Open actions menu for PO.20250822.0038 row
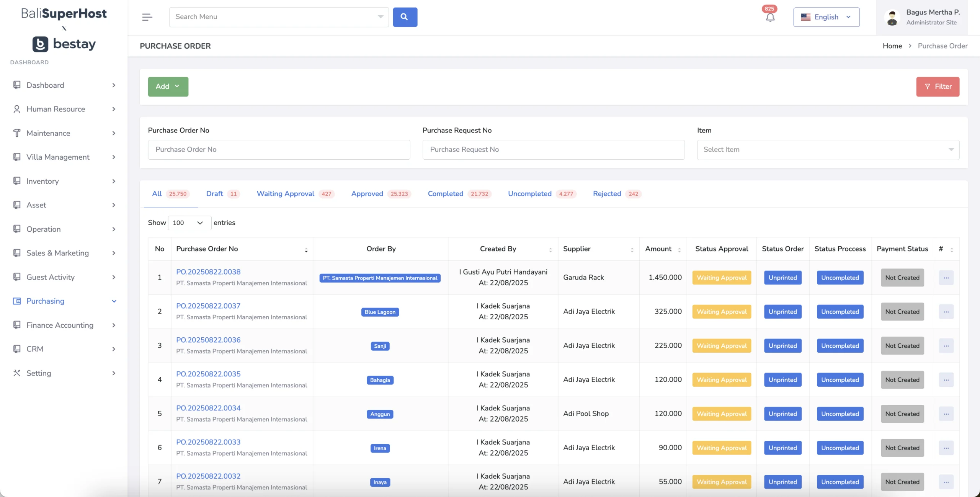The height and width of the screenshot is (497, 980). coord(946,278)
